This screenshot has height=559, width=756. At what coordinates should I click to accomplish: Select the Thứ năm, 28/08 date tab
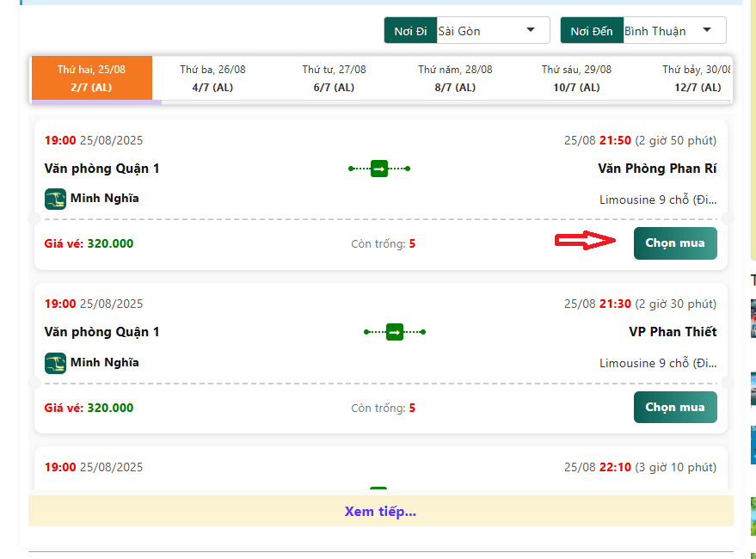click(455, 78)
